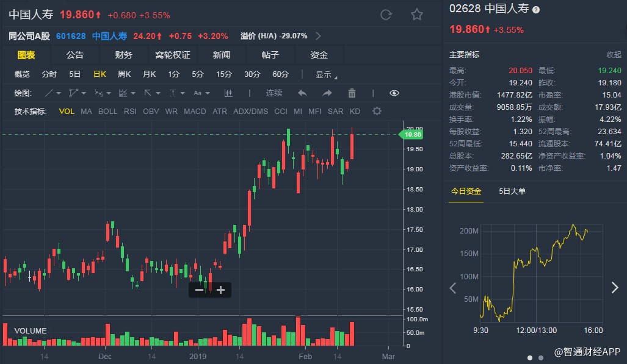627x364 pixels.
Task: Open indicator settings gear icon
Action: (x=377, y=111)
